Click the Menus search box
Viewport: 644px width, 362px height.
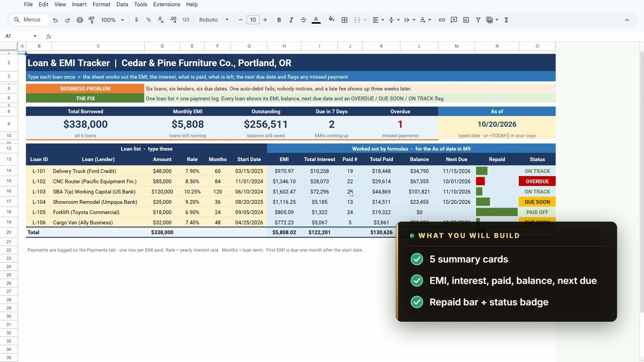pos(28,20)
